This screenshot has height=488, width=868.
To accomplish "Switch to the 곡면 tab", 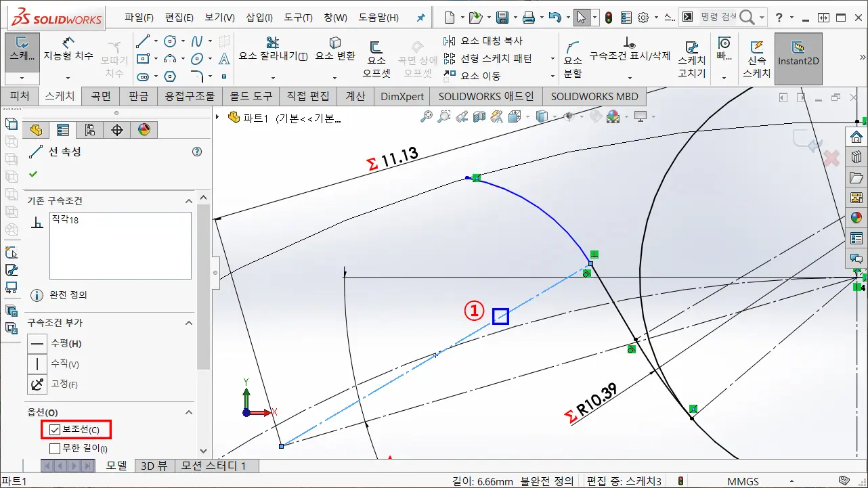I will coord(101,96).
